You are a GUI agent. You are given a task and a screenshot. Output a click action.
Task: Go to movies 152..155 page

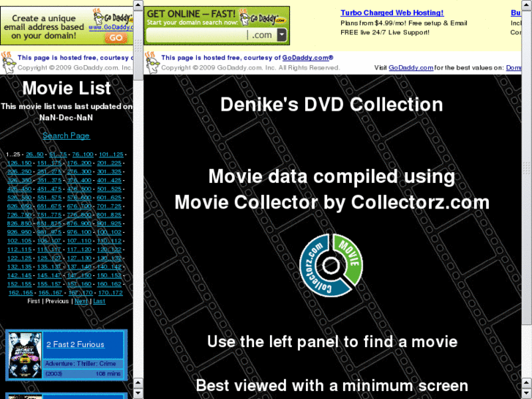pos(19,284)
